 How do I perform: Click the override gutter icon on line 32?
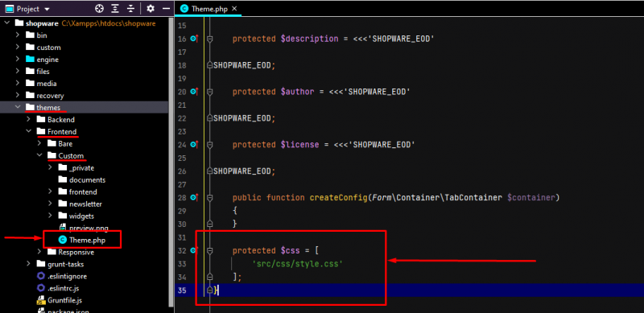pyautogui.click(x=194, y=250)
